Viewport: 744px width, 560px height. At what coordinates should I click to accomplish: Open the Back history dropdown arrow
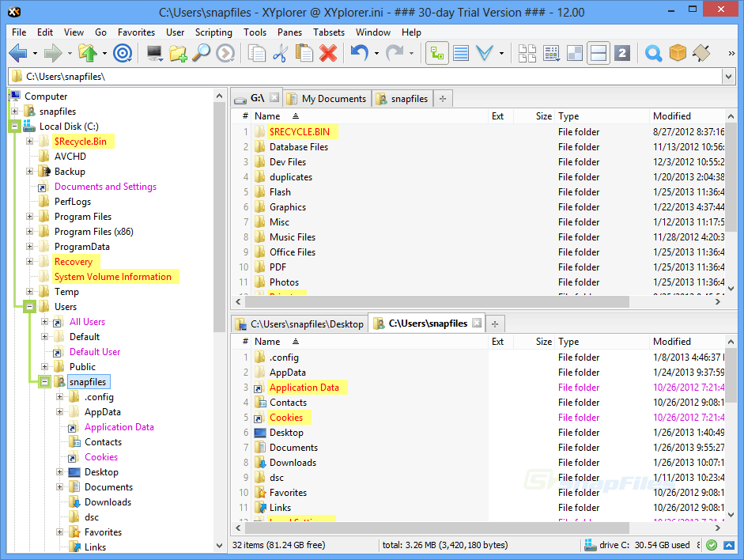point(35,53)
